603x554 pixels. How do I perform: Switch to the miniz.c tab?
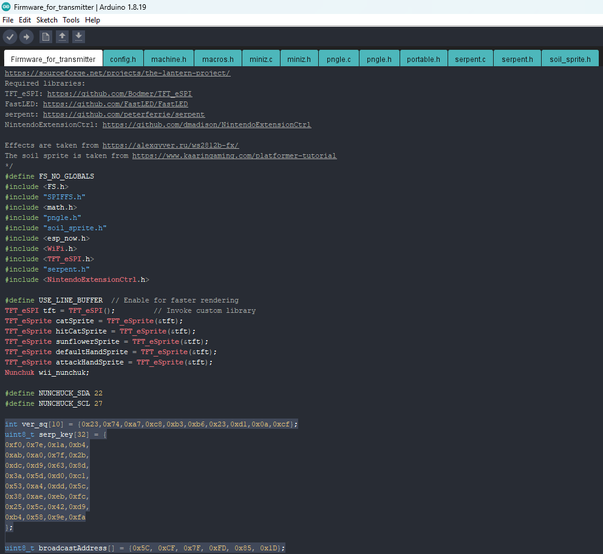pyautogui.click(x=261, y=59)
